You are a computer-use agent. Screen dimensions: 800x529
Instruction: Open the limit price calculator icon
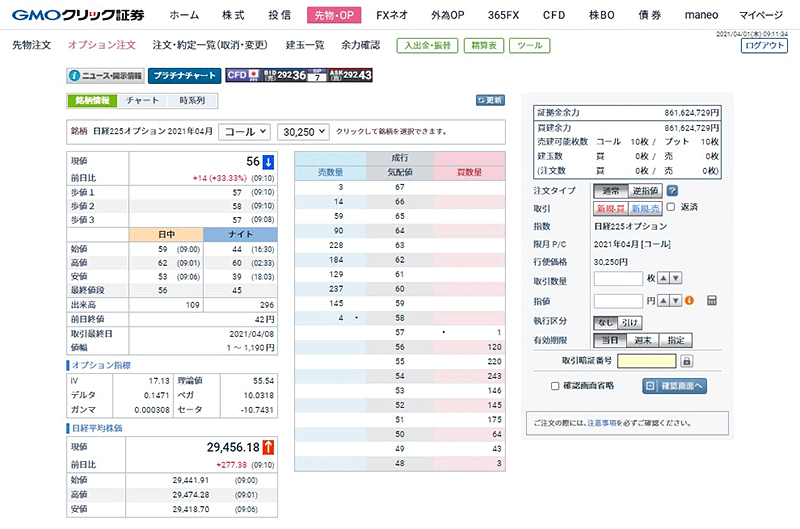tap(712, 300)
